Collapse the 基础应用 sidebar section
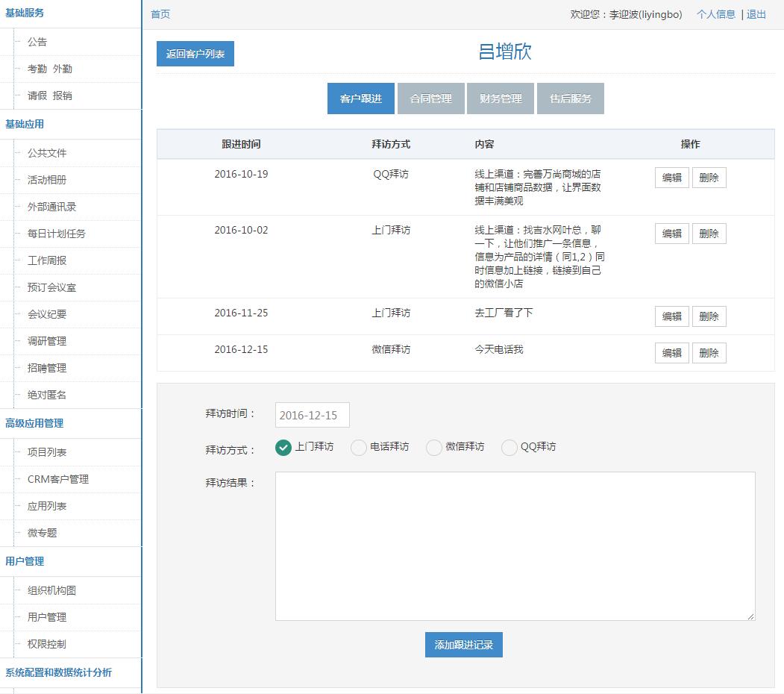784x694 pixels. point(25,124)
